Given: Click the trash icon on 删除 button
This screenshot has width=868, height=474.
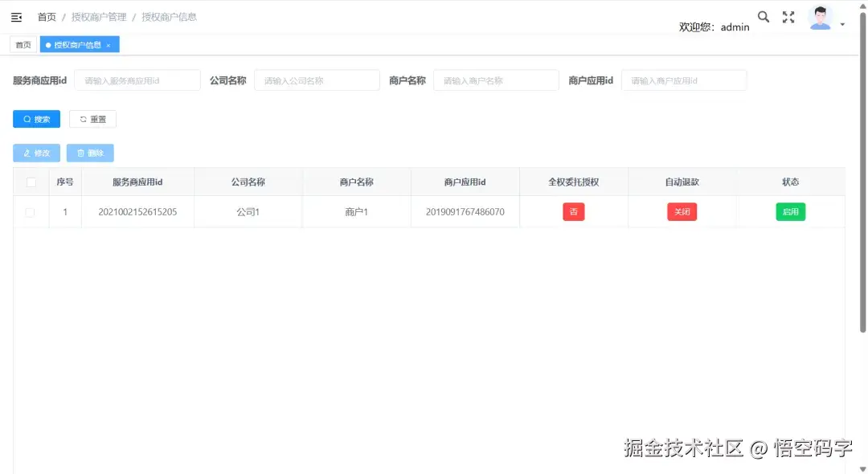Looking at the screenshot, I should (80, 153).
